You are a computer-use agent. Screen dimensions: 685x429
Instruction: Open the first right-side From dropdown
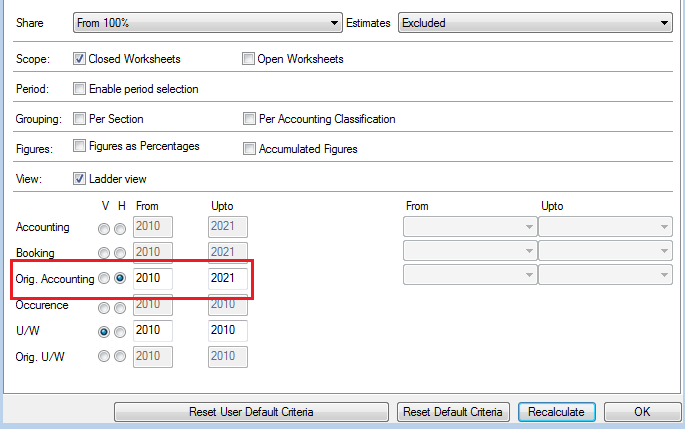tap(468, 227)
